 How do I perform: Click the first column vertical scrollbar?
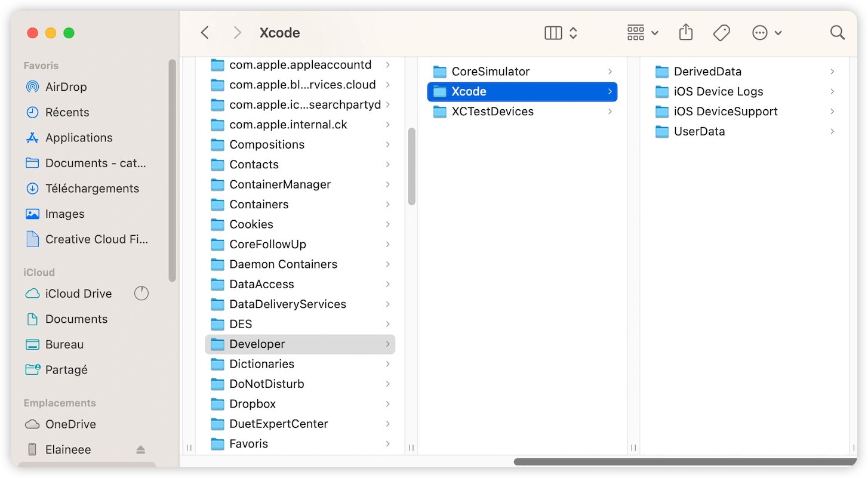[411, 166]
